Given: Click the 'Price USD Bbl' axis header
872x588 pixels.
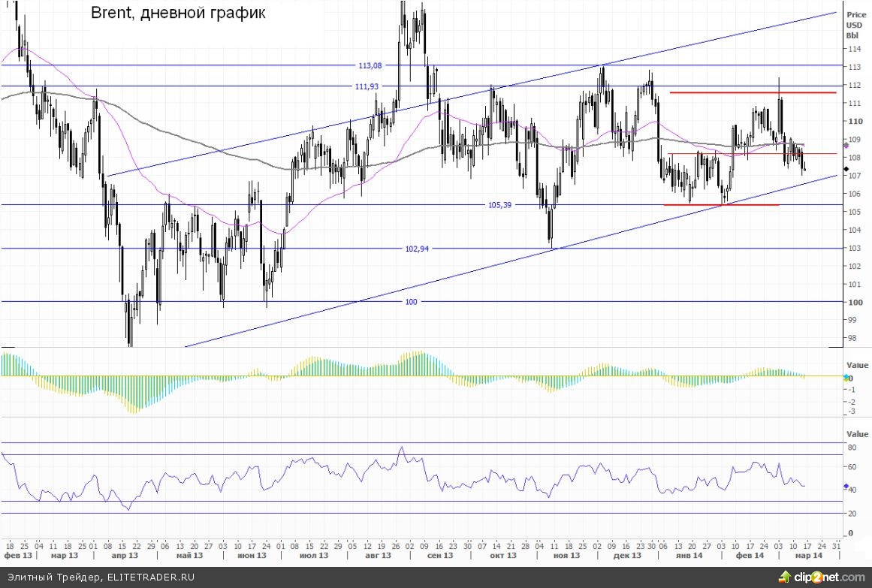Looking at the screenshot, I should point(855,25).
